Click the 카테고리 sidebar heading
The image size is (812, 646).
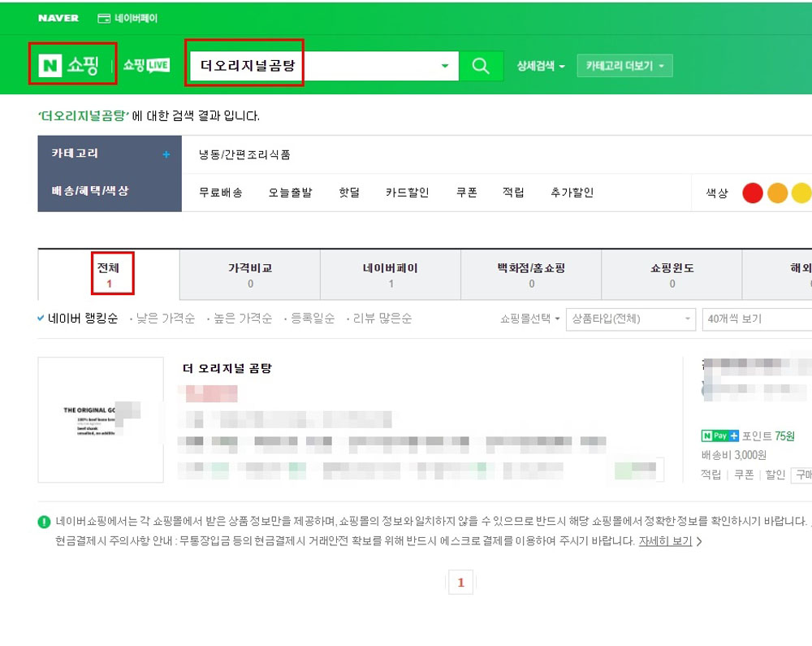pyautogui.click(x=75, y=154)
